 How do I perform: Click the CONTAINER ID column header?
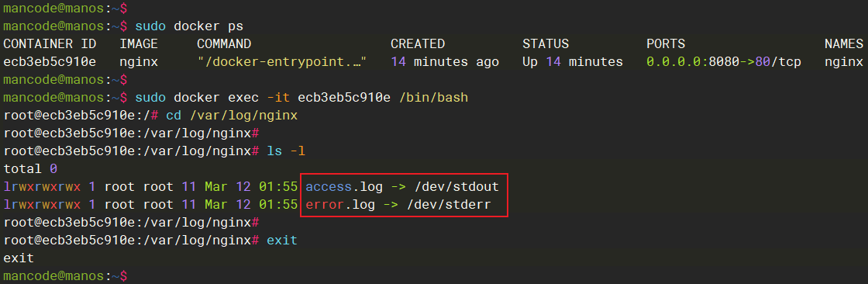click(50, 43)
